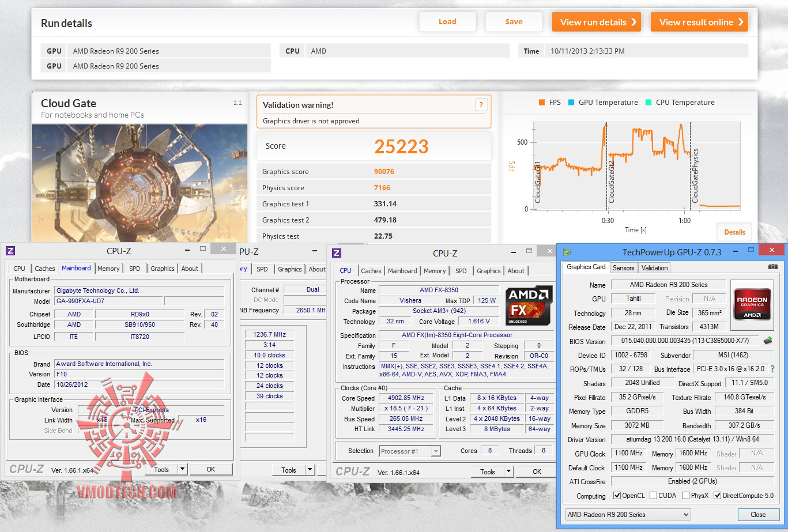This screenshot has height=532, width=788.
Task: Click the Tools button in the FX-8350 CPU-Z window
Action: tap(488, 471)
